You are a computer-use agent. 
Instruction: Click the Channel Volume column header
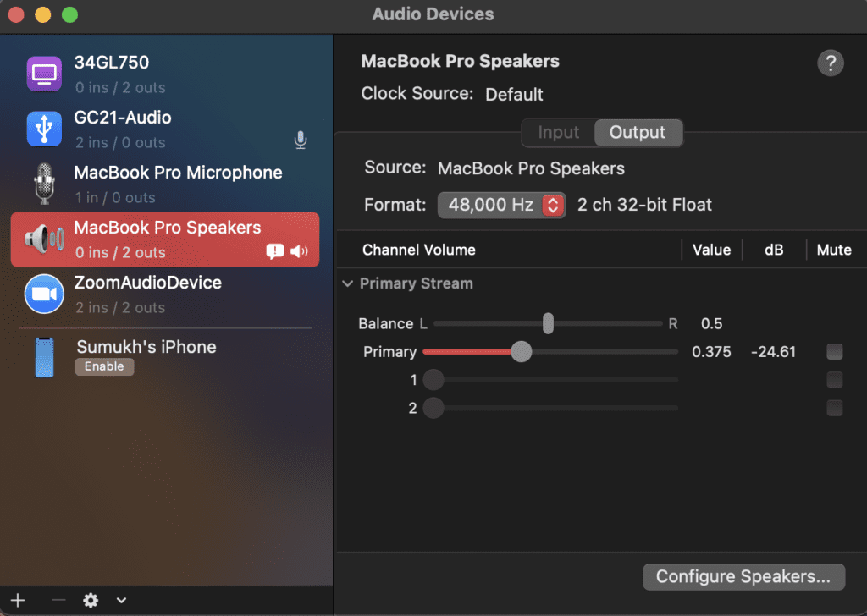coord(418,250)
